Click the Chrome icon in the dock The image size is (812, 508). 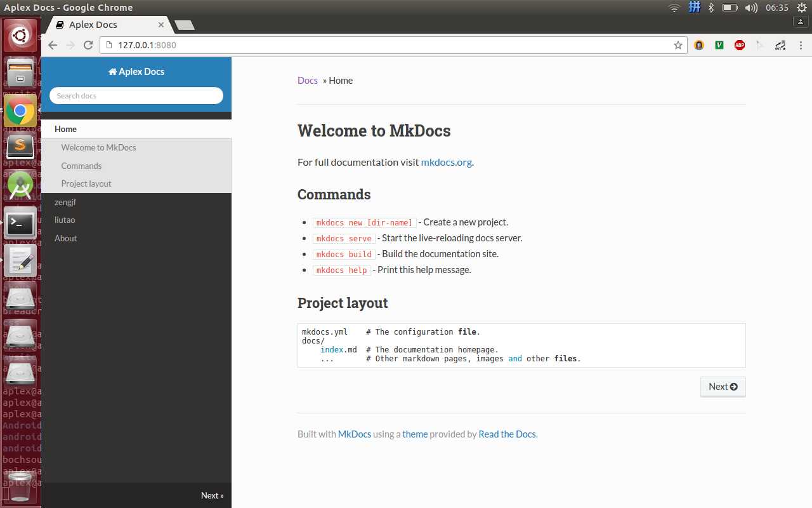(20, 111)
